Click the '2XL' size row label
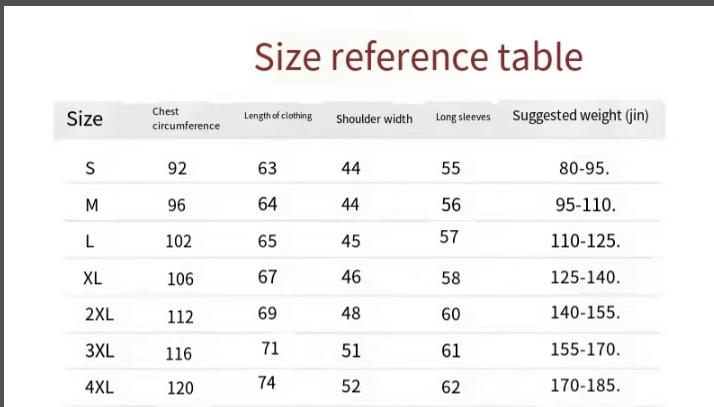Screen dimensions: 714x407 99,314
